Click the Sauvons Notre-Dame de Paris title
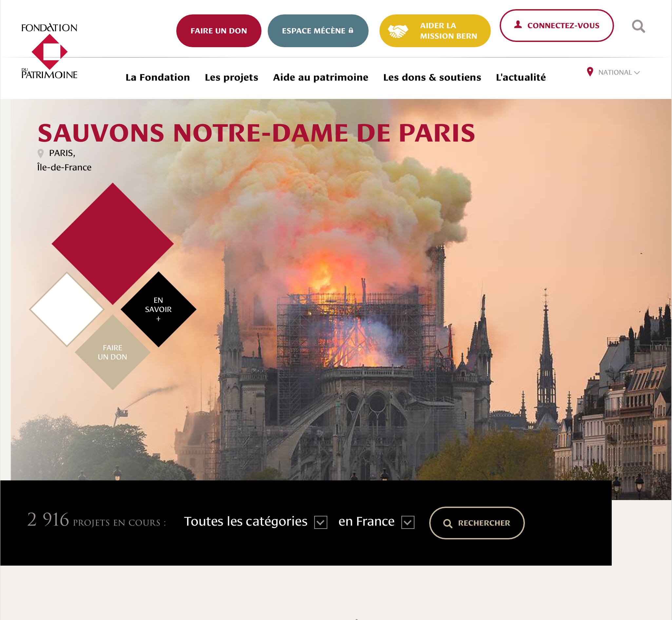Viewport: 672px width, 620px height. (256, 133)
